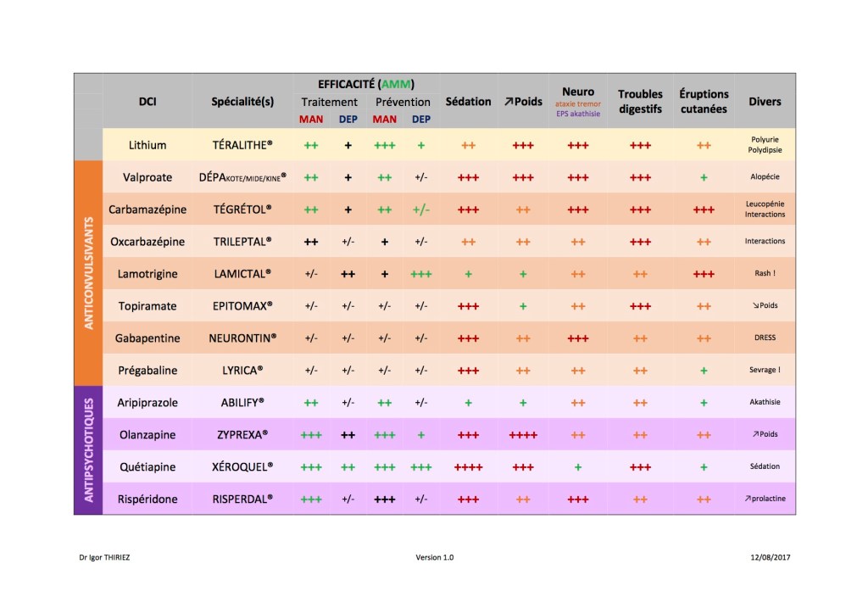
Task: Click the TÉGRÉTOL® specialty name
Action: click(242, 209)
